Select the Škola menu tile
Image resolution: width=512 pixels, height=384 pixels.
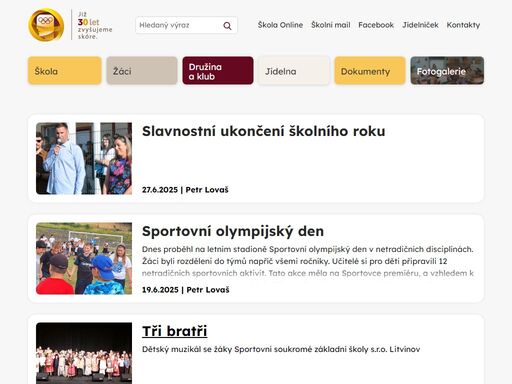click(65, 71)
